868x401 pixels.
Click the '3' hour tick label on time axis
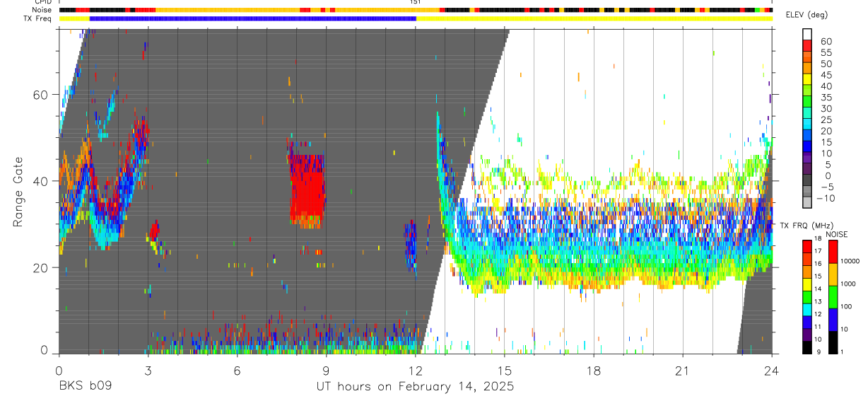coord(148,370)
